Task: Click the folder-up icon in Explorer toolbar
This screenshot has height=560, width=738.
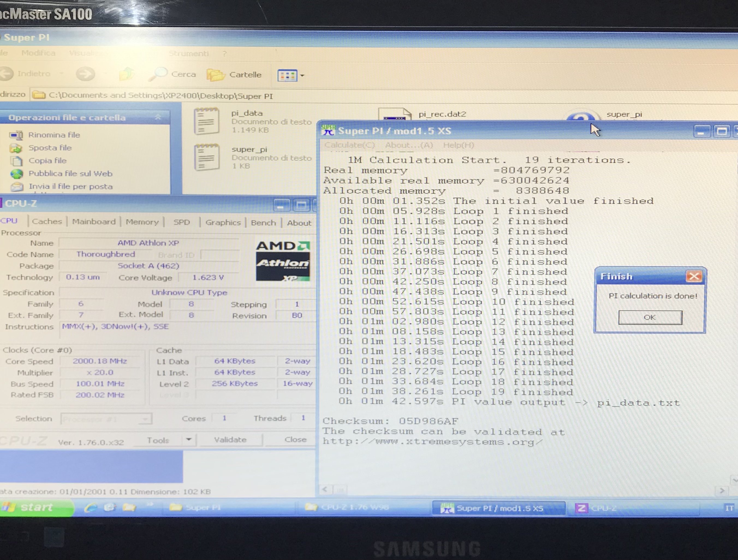Action: 126,74
